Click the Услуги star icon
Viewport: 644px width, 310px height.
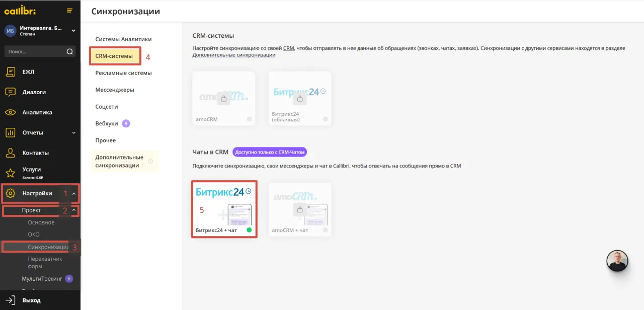click(11, 173)
